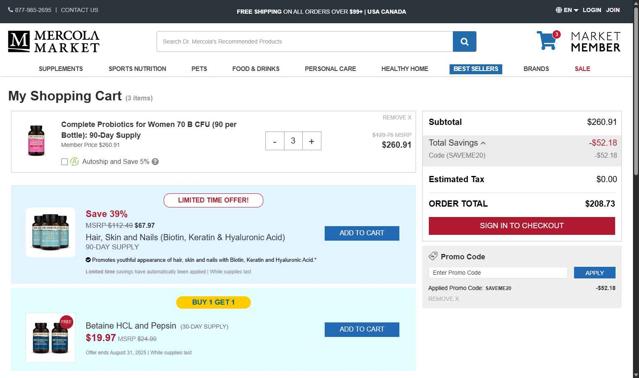
Task: Focus the Enter Promo Code field
Action: 498,273
